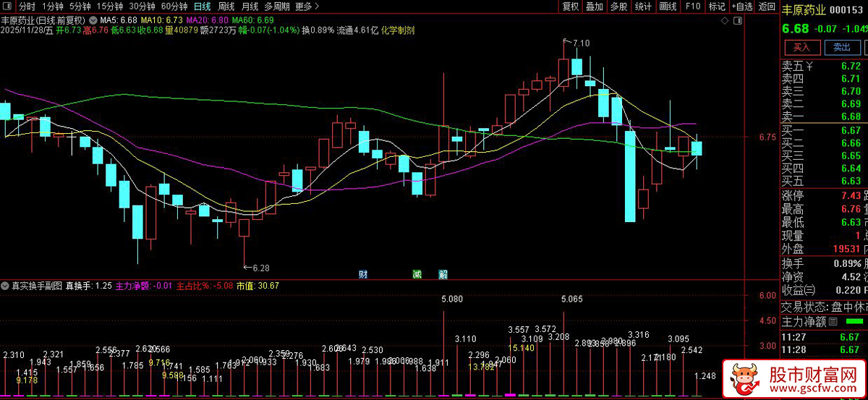The image size is (868, 400).
Task: Click the MA5: 6.68 indicator label
Action: 119,20
